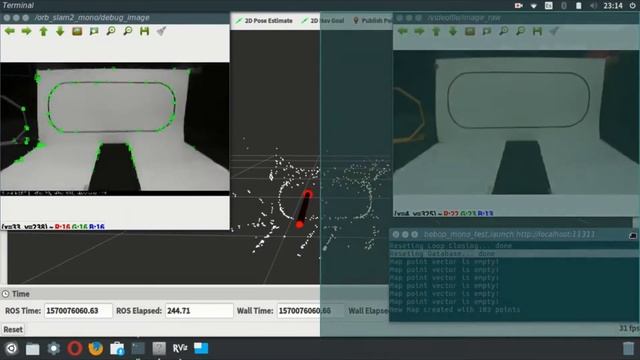This screenshot has height=360, width=640.
Task: Select the 2D Pose Estimate tool
Action: pos(264,20)
